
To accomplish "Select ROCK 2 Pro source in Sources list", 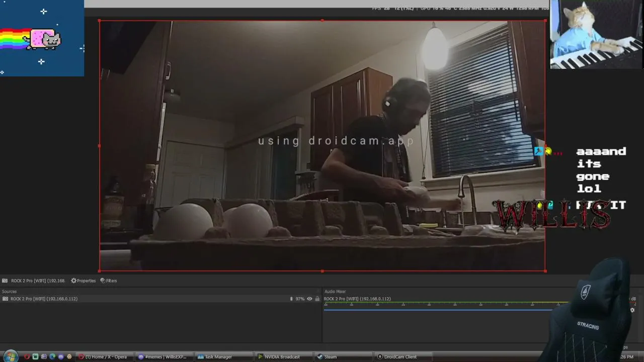I will [161, 299].
